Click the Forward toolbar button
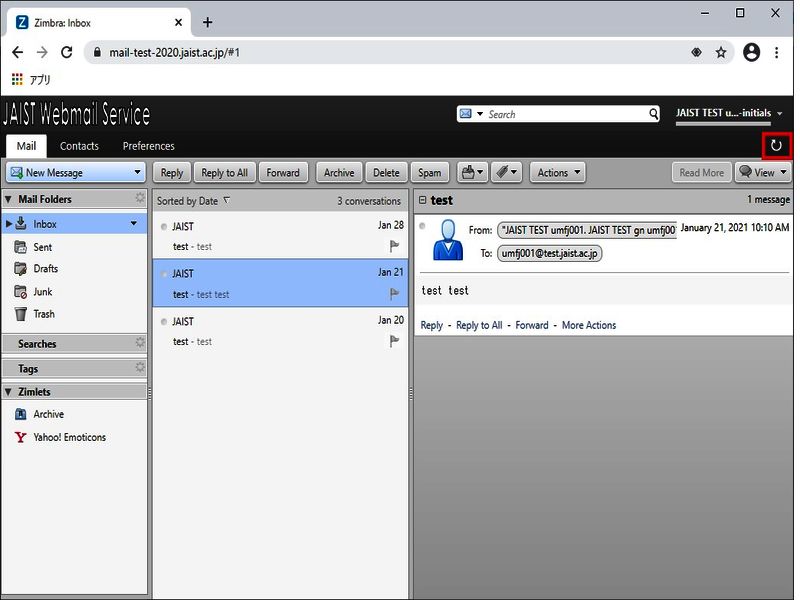800x600 pixels. coord(283,172)
